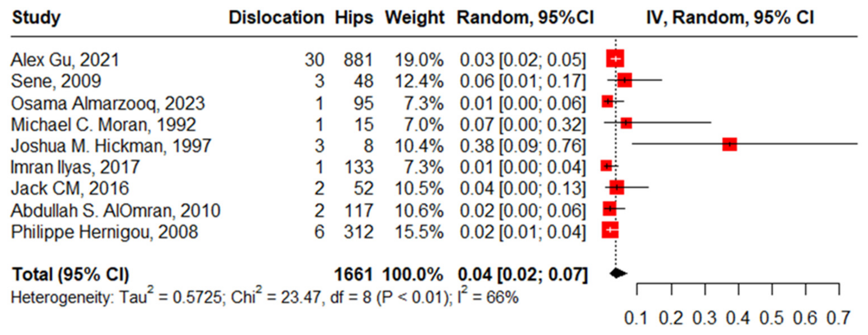Select Philippe Hernigou's red square marker
This screenshot has height=335, width=868.
tap(610, 230)
